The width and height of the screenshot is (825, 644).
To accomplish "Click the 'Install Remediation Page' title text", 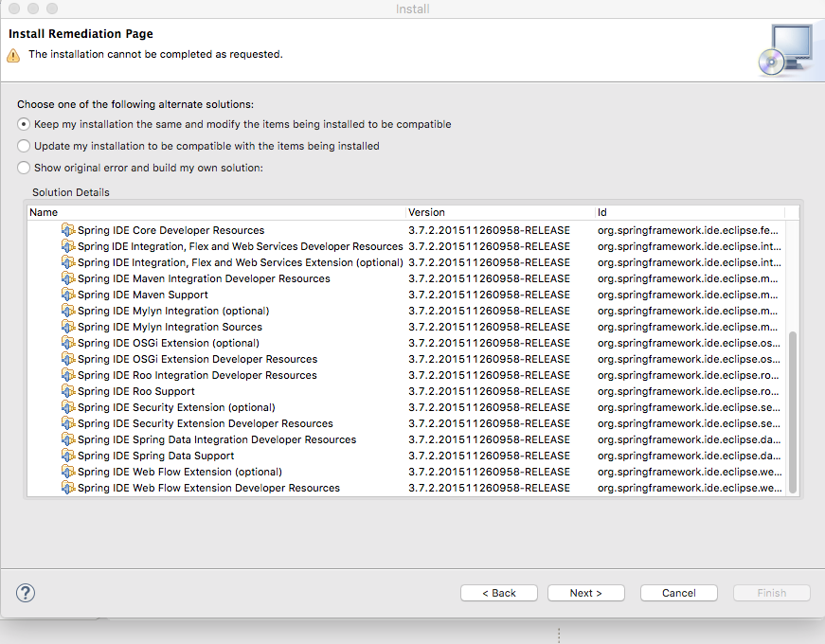I will [x=81, y=34].
